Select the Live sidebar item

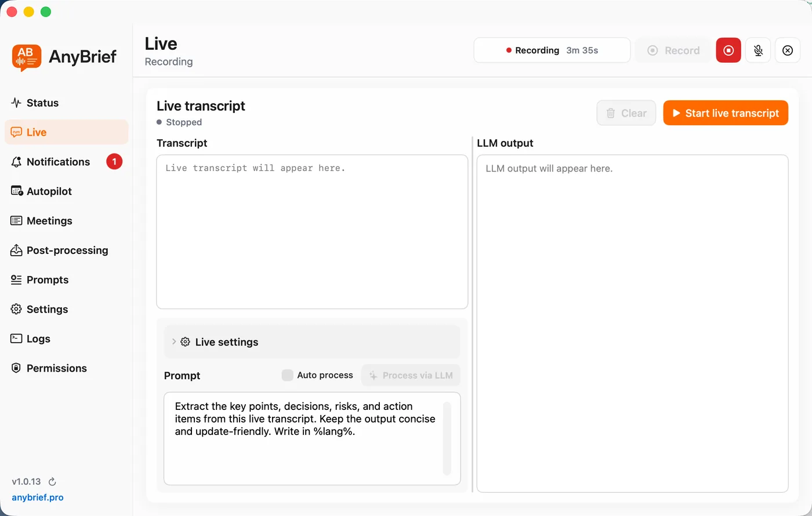(x=66, y=132)
